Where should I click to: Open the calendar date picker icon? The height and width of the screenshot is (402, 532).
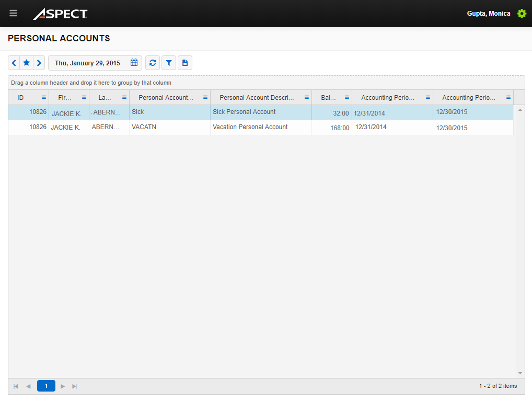tap(134, 62)
